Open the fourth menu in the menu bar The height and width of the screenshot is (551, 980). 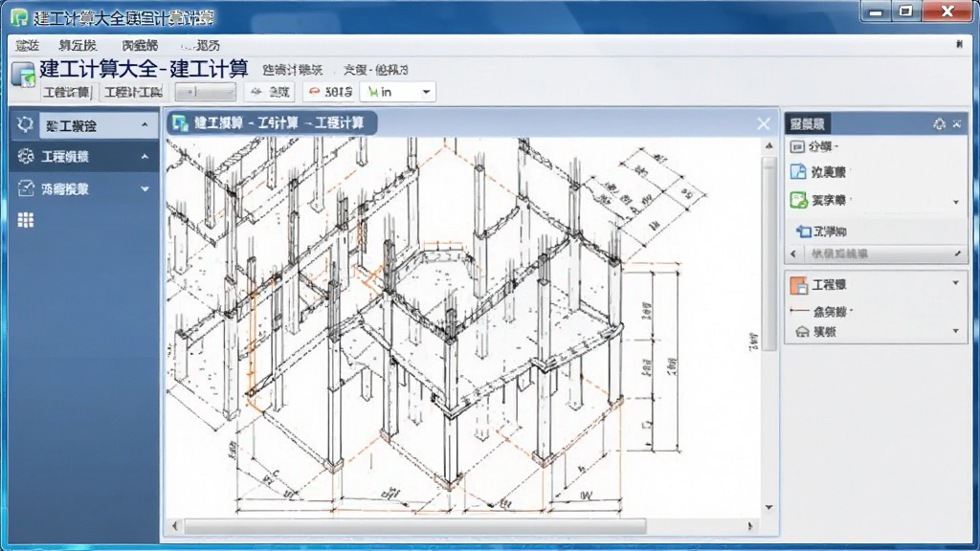point(201,46)
